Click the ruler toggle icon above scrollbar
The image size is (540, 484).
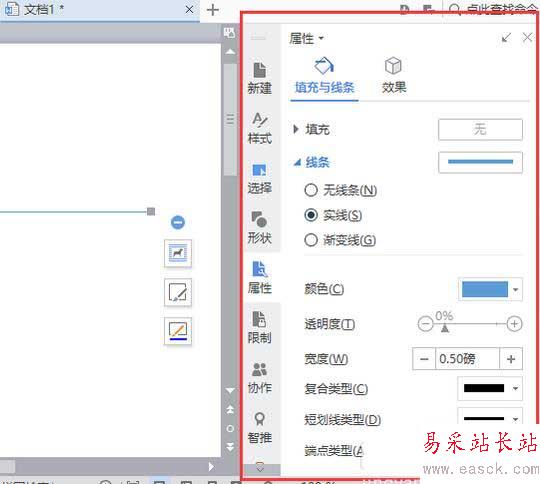coord(229,33)
